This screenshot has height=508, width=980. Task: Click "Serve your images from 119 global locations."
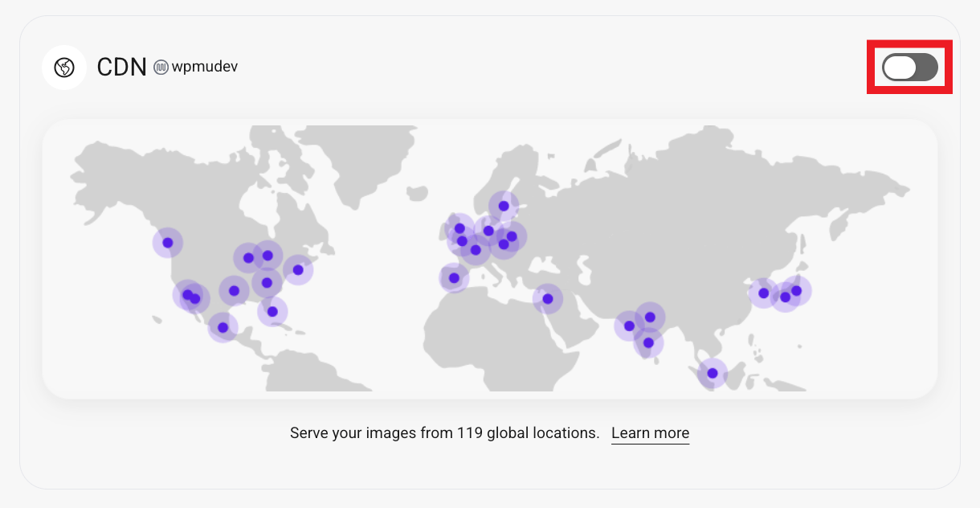coord(445,433)
